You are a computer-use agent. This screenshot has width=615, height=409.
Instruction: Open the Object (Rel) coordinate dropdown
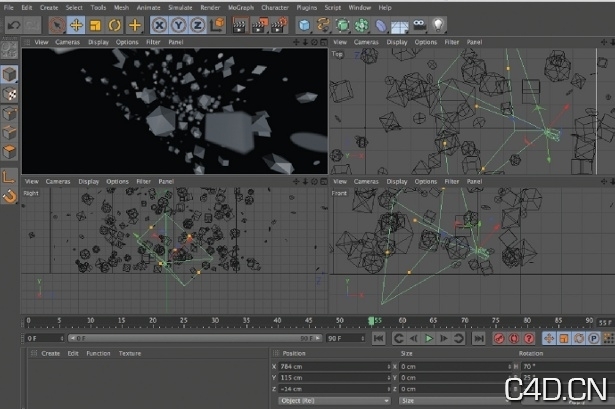click(334, 401)
